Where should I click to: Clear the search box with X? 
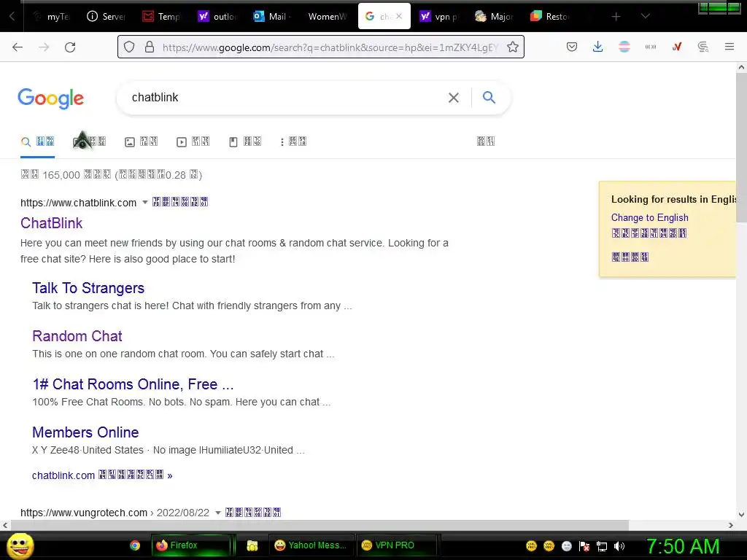pyautogui.click(x=454, y=98)
